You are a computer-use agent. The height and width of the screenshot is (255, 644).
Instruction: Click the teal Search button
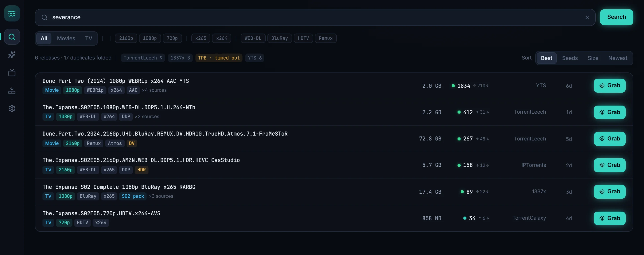pyautogui.click(x=616, y=17)
